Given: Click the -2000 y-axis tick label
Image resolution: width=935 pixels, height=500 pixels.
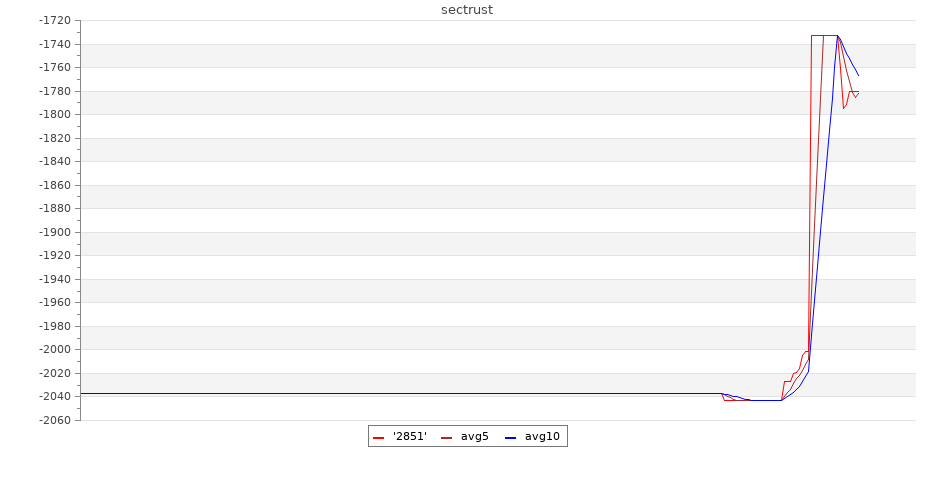Looking at the screenshot, I should point(54,350).
